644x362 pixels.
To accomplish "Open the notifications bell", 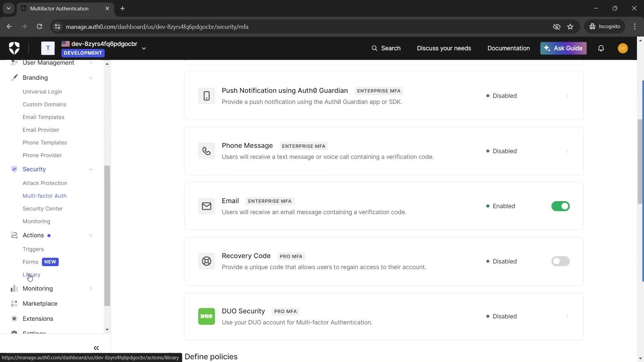I will click(x=601, y=48).
